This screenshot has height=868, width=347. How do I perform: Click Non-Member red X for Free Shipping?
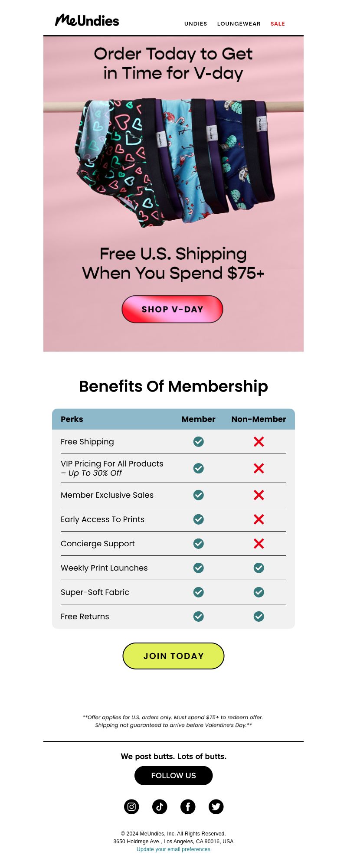click(x=259, y=441)
